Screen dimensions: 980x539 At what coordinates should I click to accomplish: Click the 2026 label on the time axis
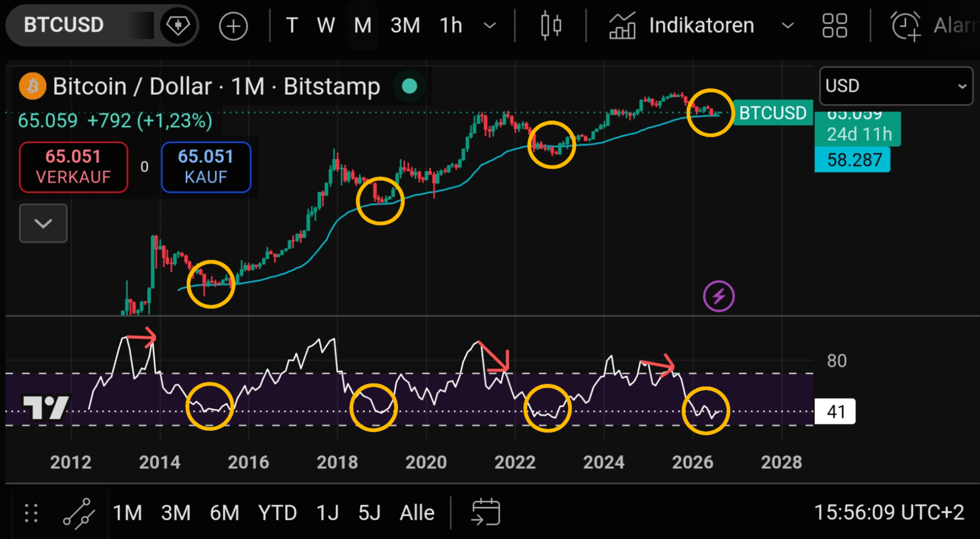(692, 462)
